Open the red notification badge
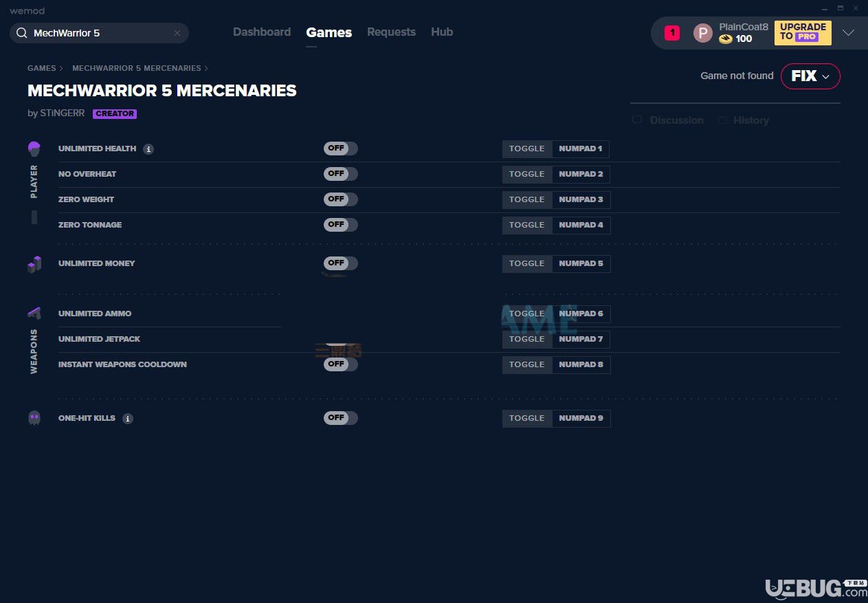Screen dimensions: 868x603 point(672,32)
